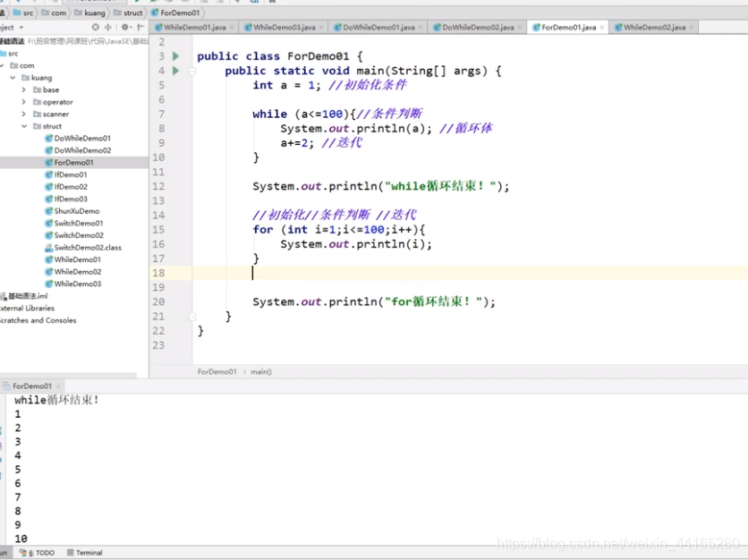
Task: Click the closing fold marker at line 21
Action: [x=192, y=317]
